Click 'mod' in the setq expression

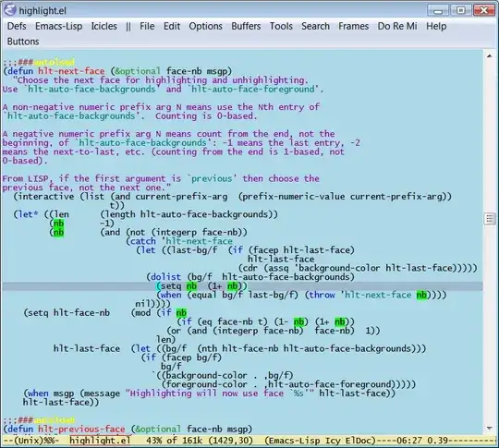[143, 313]
